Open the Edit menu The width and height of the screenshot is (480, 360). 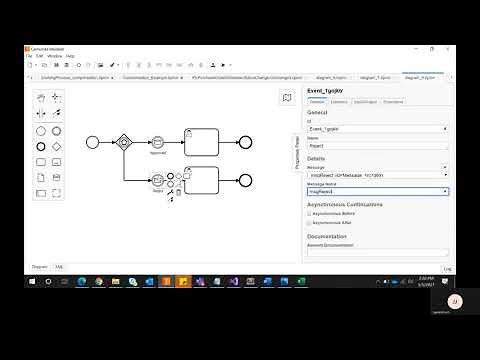tap(40, 56)
